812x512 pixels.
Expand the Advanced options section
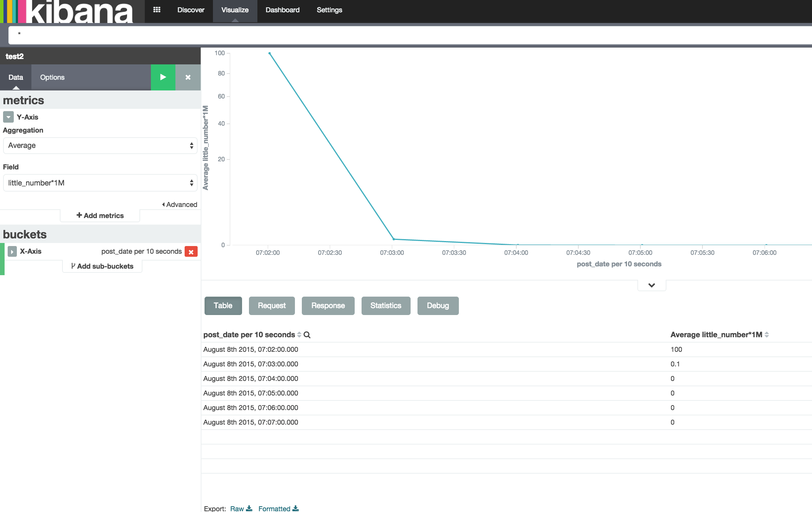tap(179, 205)
